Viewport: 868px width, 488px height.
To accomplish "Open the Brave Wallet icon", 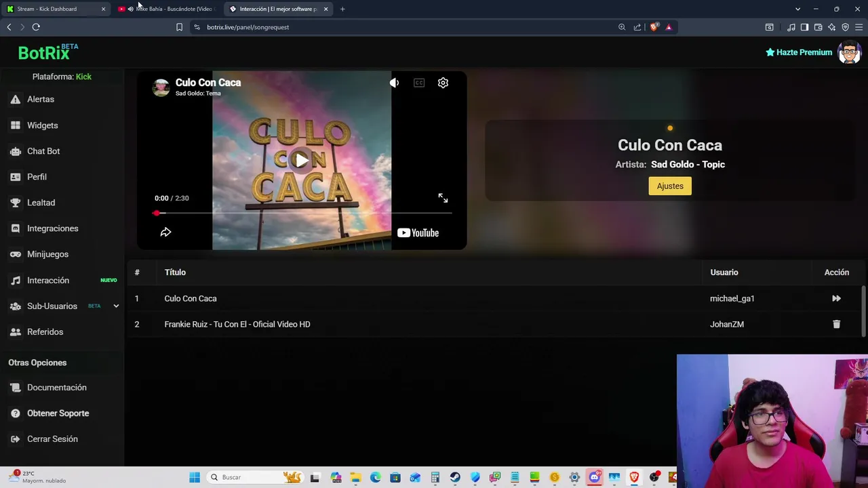I will coord(818,27).
